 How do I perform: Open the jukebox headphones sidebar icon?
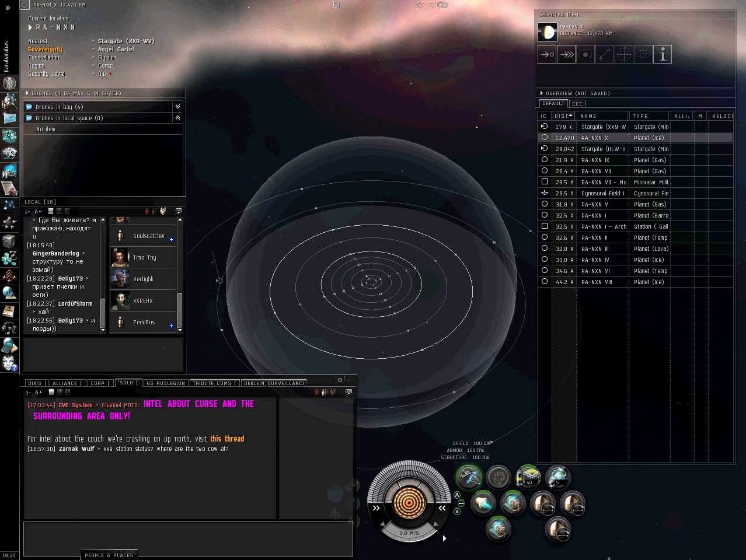(x=9, y=328)
